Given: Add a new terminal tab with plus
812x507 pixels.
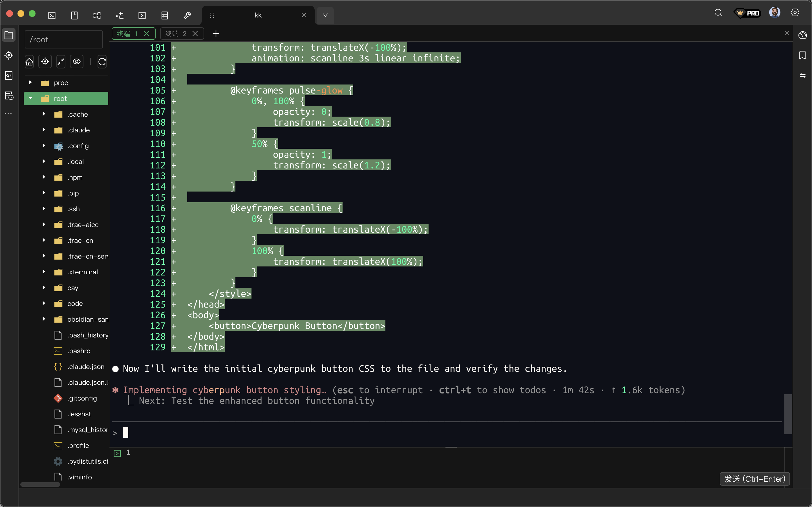Looking at the screenshot, I should 216,34.
